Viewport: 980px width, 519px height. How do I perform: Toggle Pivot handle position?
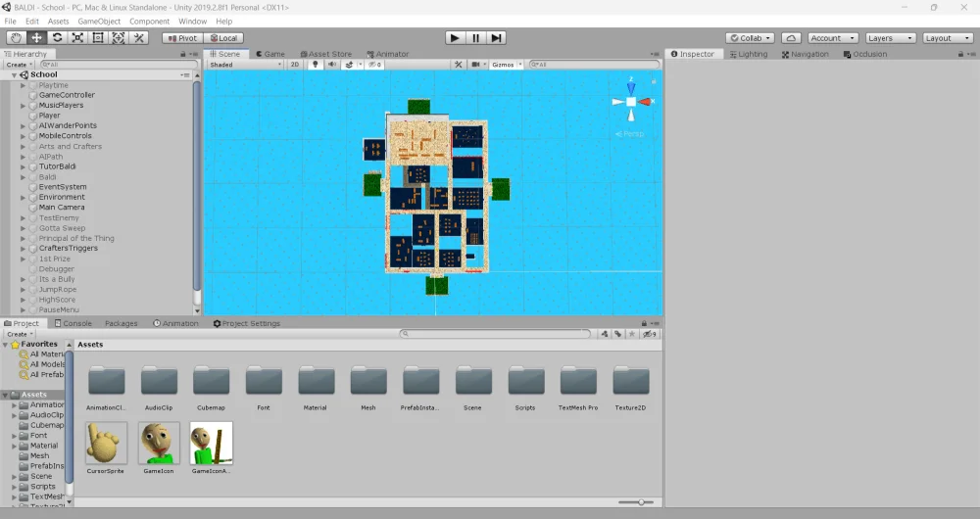[182, 38]
